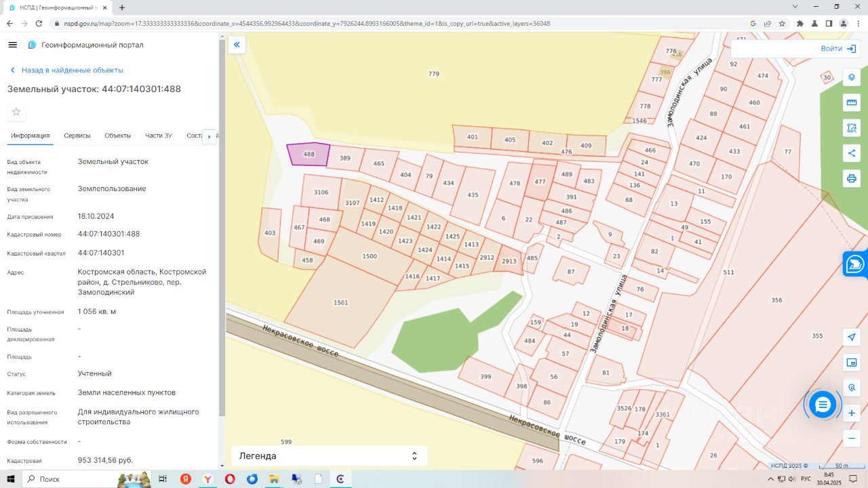Print the current map view
The height and width of the screenshot is (488, 868).
click(852, 178)
